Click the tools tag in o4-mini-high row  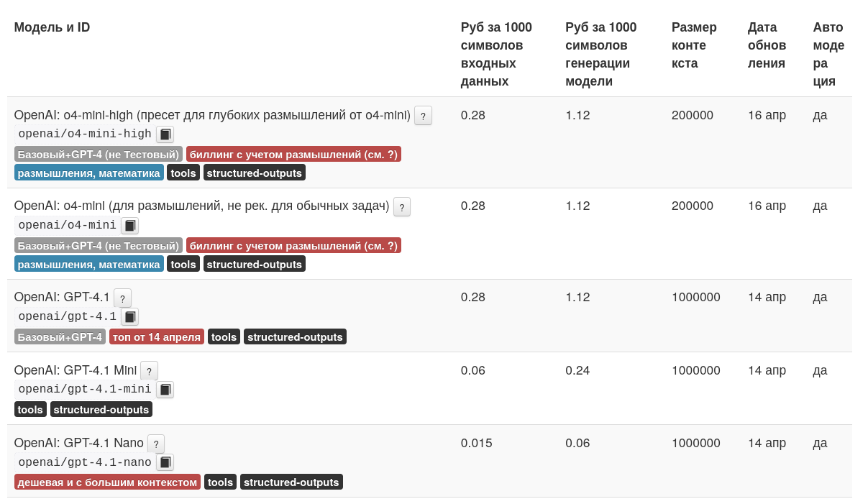click(183, 173)
